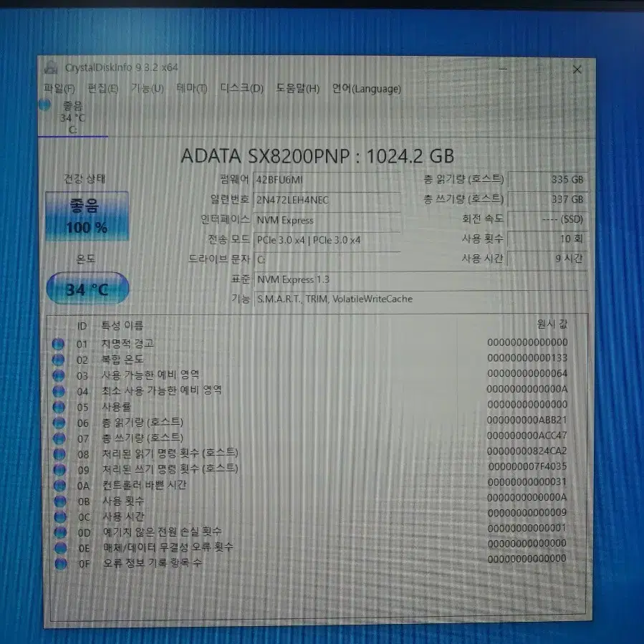644x644 pixels.
Task: Click raw value 0000000000031
Action: (527, 482)
